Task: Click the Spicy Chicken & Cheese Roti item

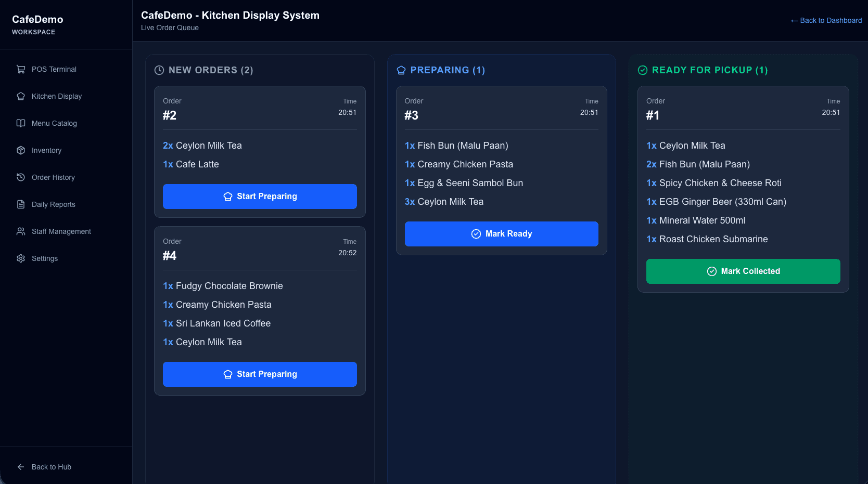Action: pos(714,183)
